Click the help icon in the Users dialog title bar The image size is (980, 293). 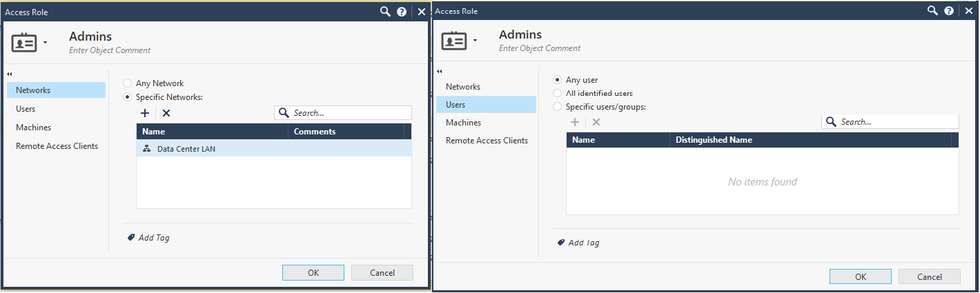(949, 11)
